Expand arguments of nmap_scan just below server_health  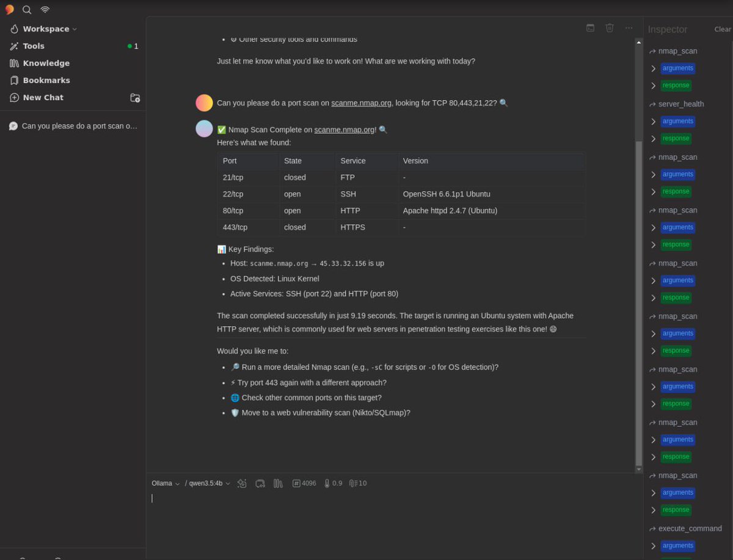pyautogui.click(x=677, y=174)
